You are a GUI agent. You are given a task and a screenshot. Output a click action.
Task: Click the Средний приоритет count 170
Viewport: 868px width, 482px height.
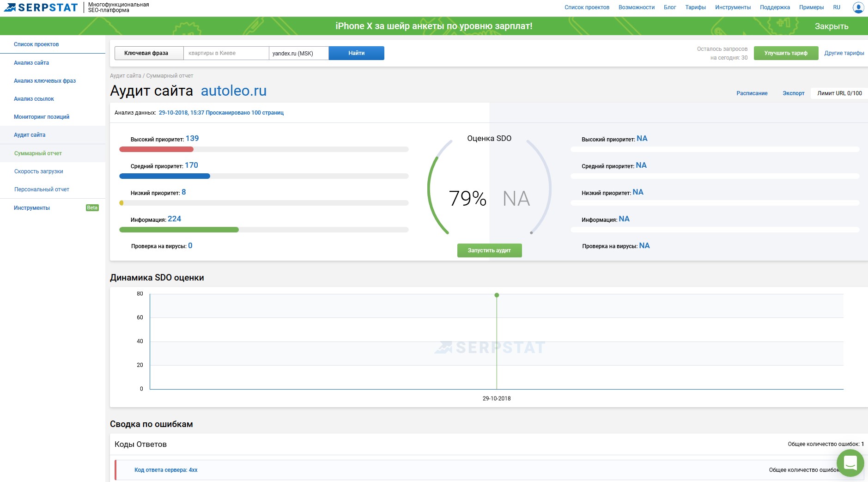click(191, 165)
